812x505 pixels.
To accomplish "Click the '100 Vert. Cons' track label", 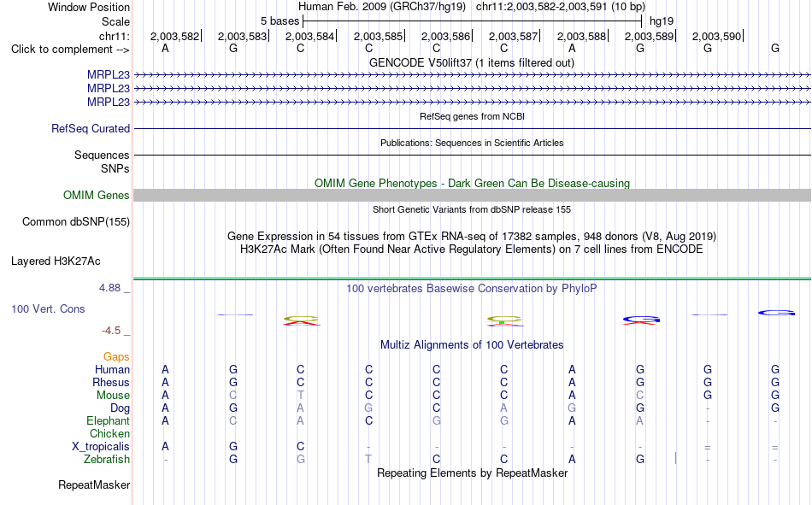I will [48, 309].
